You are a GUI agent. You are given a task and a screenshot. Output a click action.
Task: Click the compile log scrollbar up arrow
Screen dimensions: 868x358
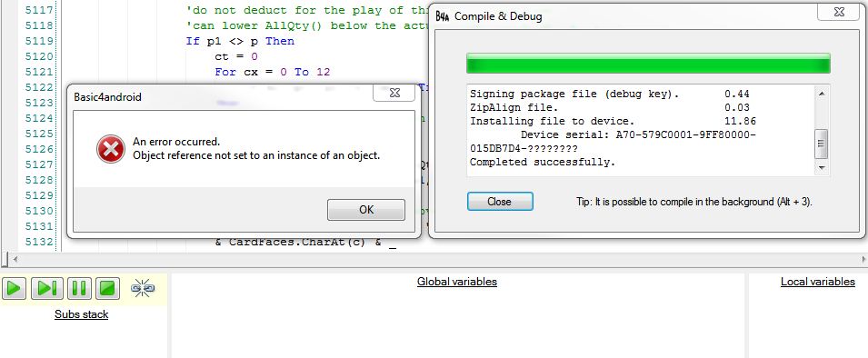click(822, 94)
